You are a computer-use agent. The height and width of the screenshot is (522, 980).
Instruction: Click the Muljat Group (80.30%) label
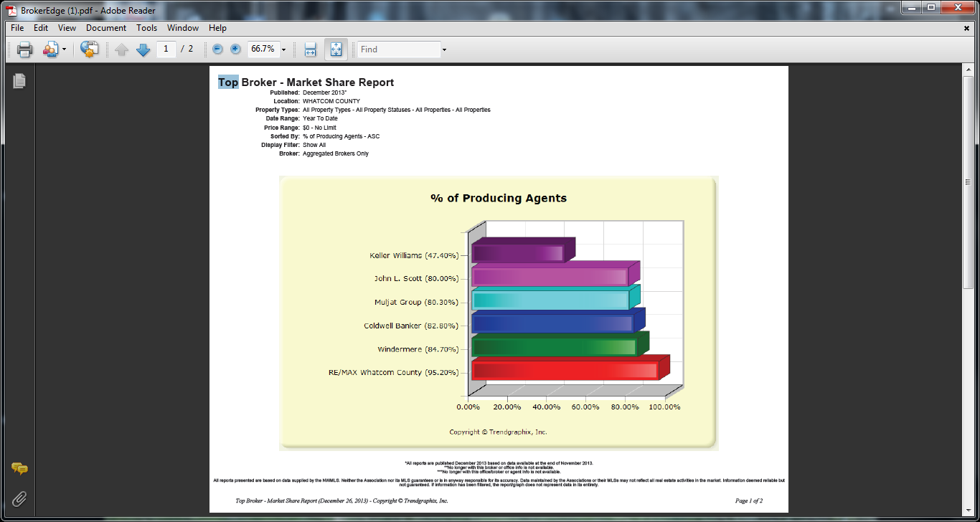(x=416, y=302)
